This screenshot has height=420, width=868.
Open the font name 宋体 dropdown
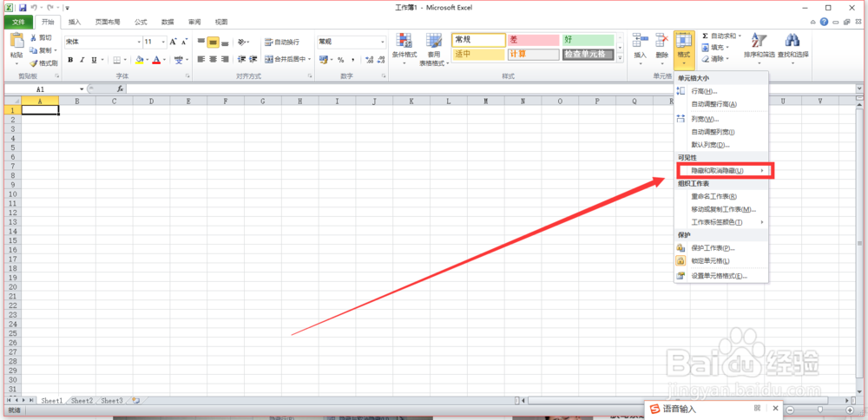139,42
